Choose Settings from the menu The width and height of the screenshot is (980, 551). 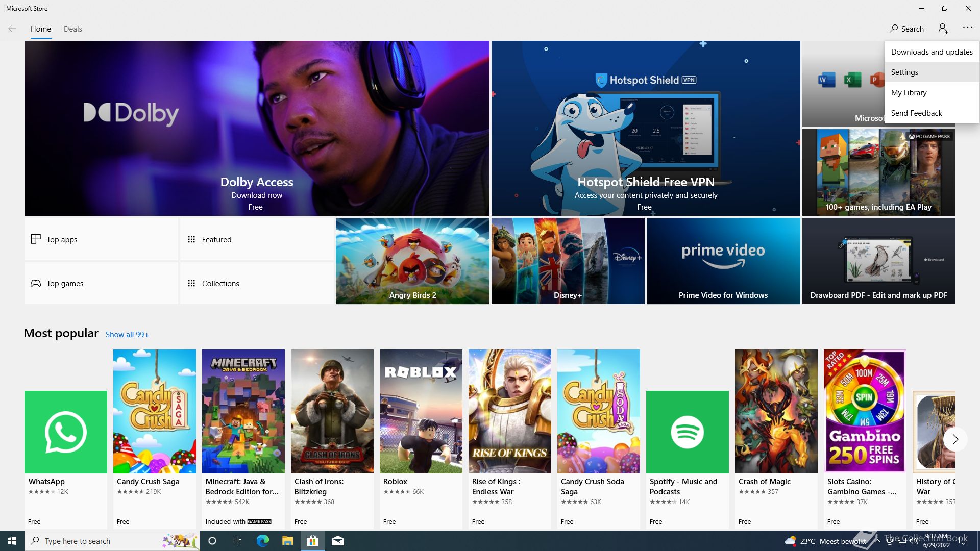[x=932, y=72]
